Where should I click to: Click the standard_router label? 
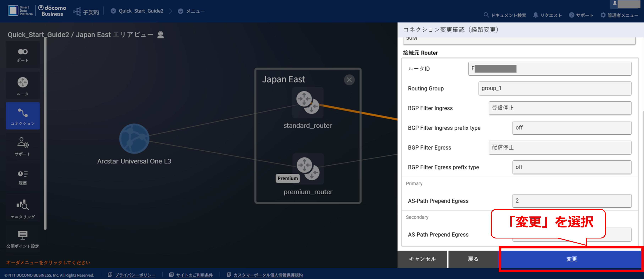tap(308, 125)
